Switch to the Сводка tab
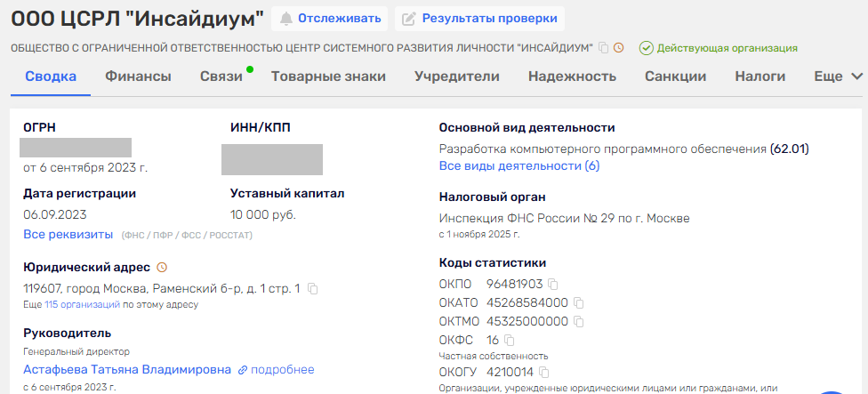Image resolution: width=868 pixels, height=394 pixels. point(51,76)
